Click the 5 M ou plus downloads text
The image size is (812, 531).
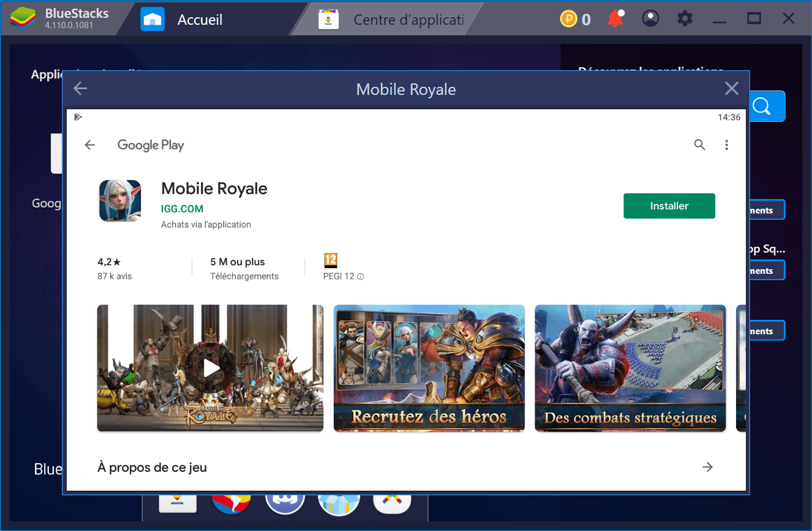pyautogui.click(x=237, y=262)
